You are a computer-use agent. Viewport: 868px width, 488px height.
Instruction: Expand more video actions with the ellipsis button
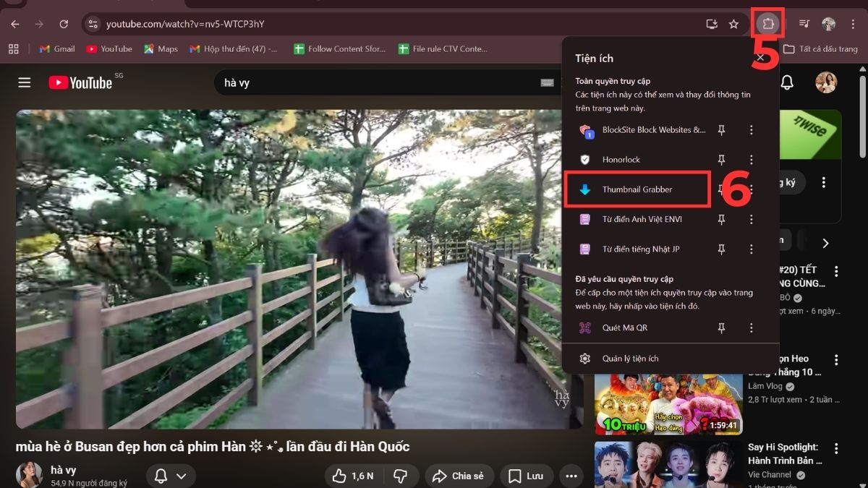tap(571, 476)
